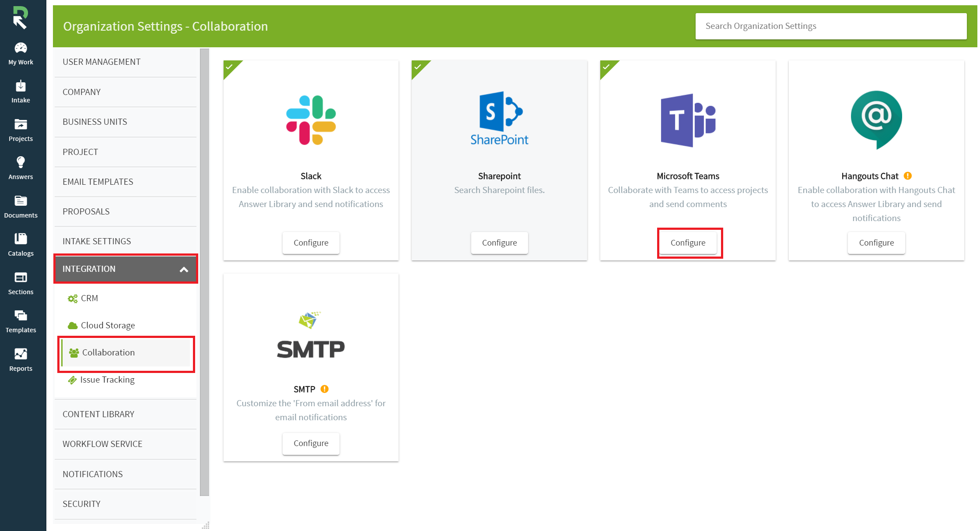Open Templates in the sidebar

click(21, 321)
